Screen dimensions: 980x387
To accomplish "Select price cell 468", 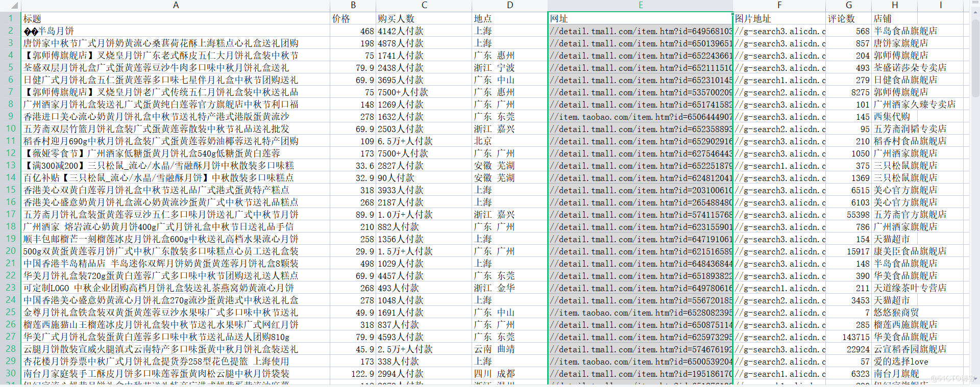I will click(x=353, y=31).
